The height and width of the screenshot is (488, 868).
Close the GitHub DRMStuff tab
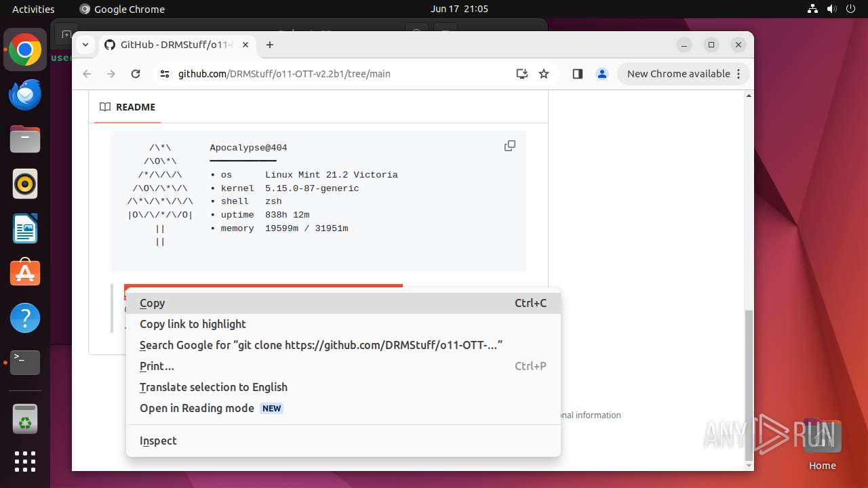point(245,45)
